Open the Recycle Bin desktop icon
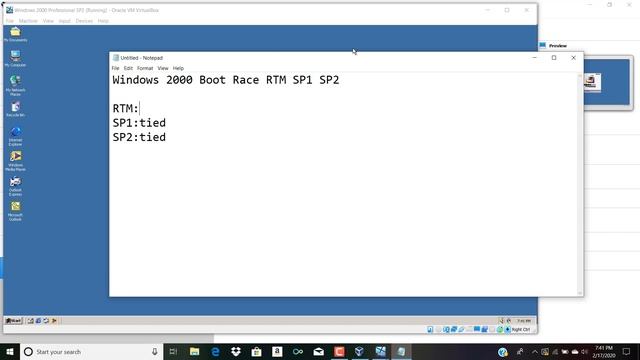 coord(15,109)
